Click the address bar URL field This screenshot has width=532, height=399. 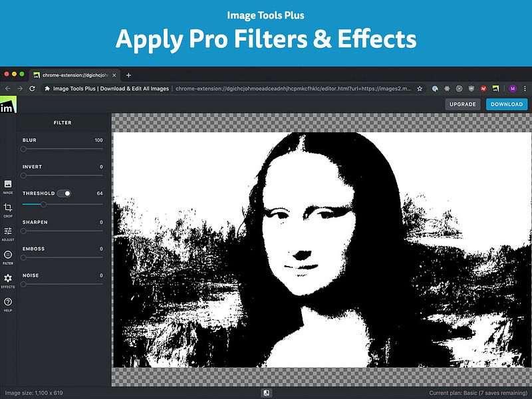[234, 88]
